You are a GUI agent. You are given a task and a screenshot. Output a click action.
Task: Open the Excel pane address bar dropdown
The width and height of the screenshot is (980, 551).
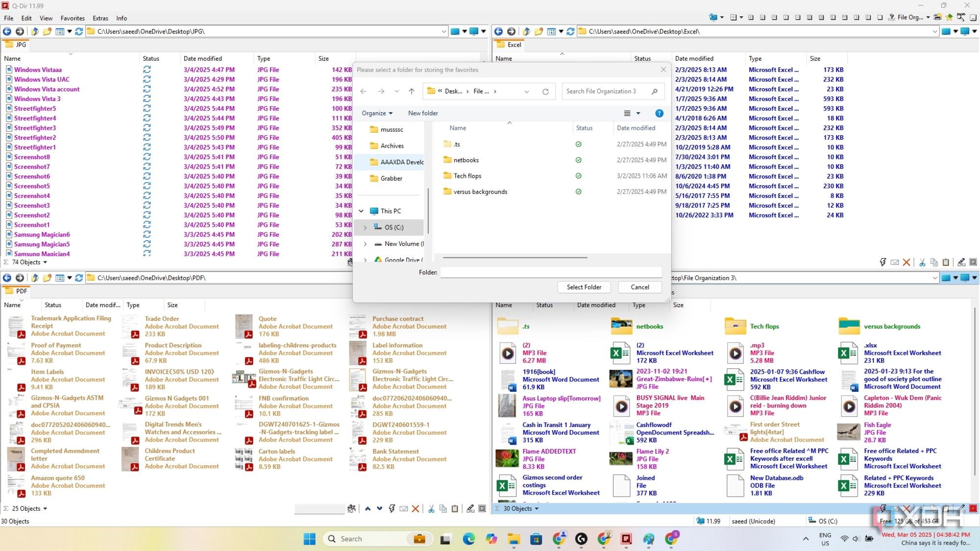click(x=935, y=31)
